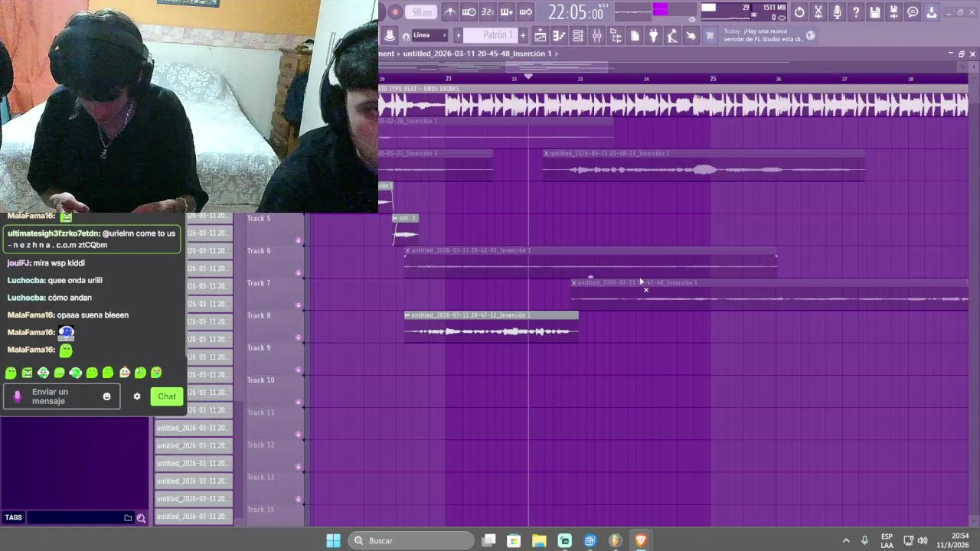Image resolution: width=980 pixels, height=551 pixels.
Task: Click bar 25 on the timeline ruler
Action: pyautogui.click(x=713, y=79)
